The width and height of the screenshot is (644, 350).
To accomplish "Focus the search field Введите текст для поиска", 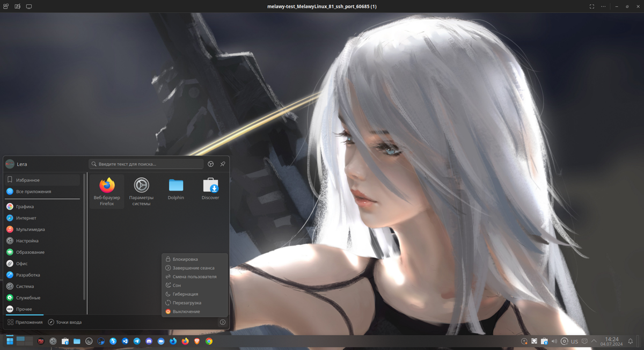I will (x=146, y=164).
